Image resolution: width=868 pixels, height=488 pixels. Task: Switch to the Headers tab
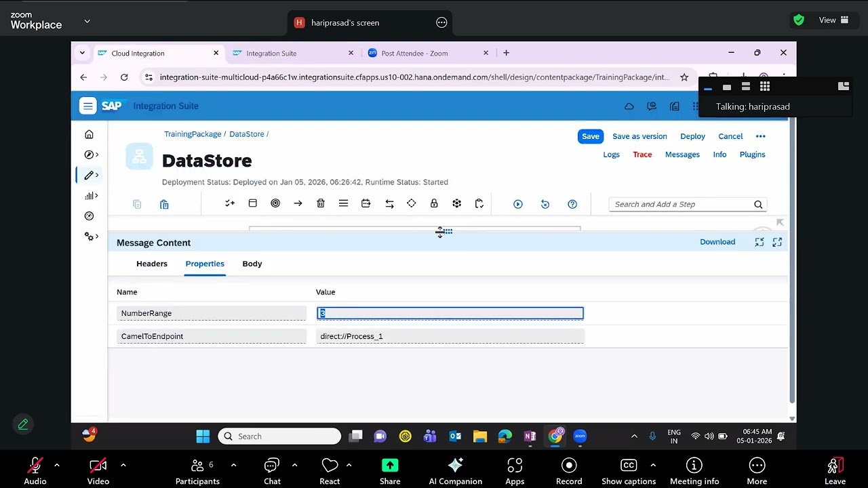pos(152,264)
